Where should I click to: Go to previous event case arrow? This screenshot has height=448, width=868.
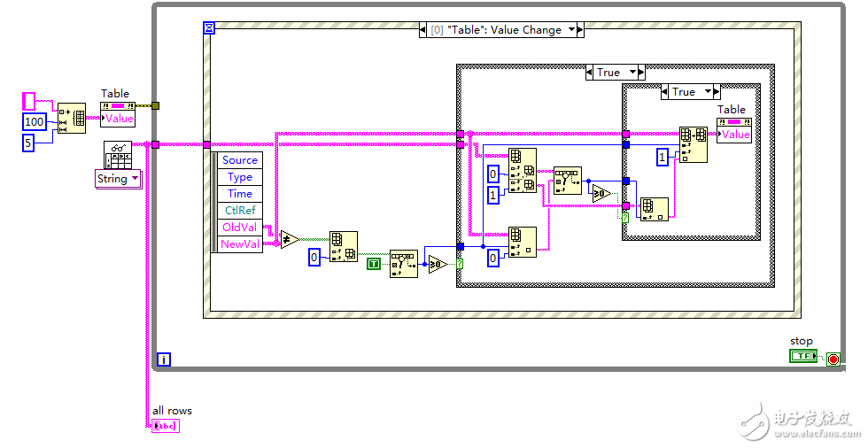(x=423, y=30)
